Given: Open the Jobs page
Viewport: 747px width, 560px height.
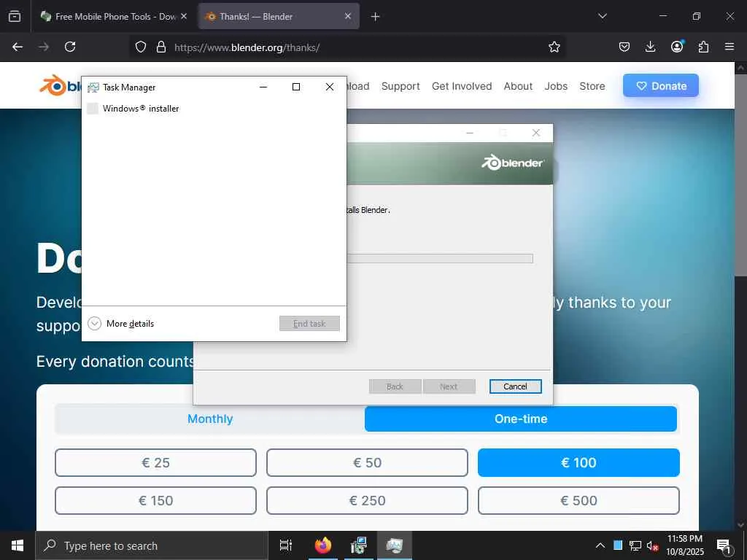Looking at the screenshot, I should pos(556,86).
